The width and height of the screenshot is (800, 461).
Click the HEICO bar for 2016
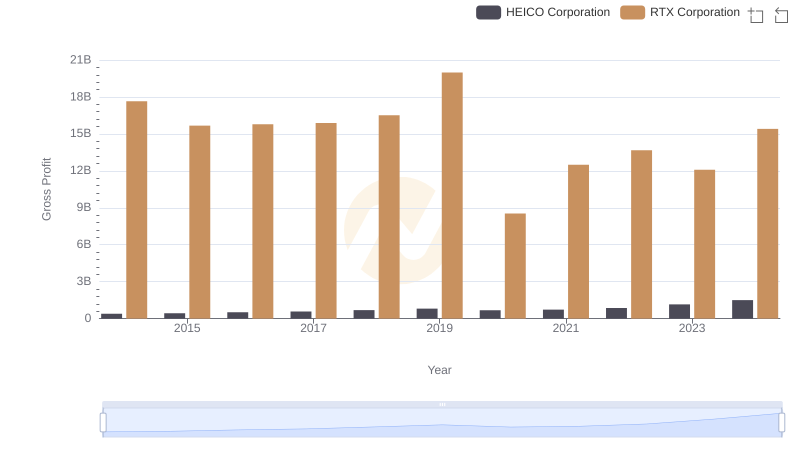pyautogui.click(x=238, y=315)
